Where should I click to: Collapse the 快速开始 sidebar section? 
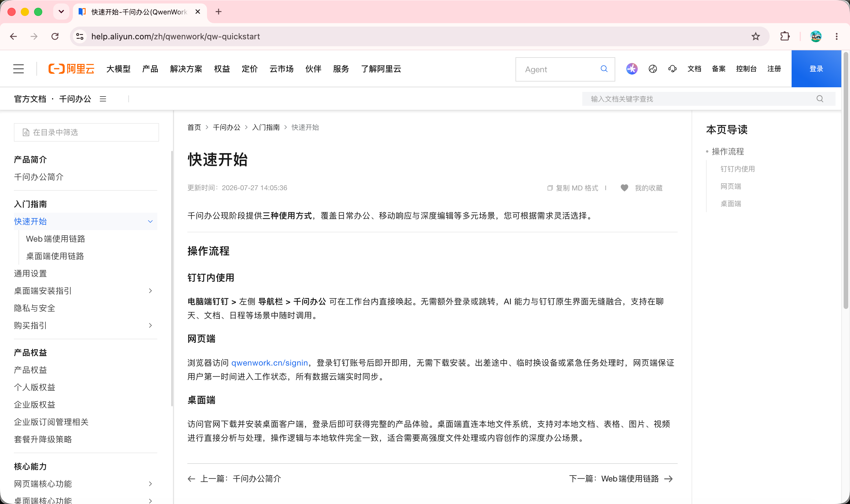point(150,221)
